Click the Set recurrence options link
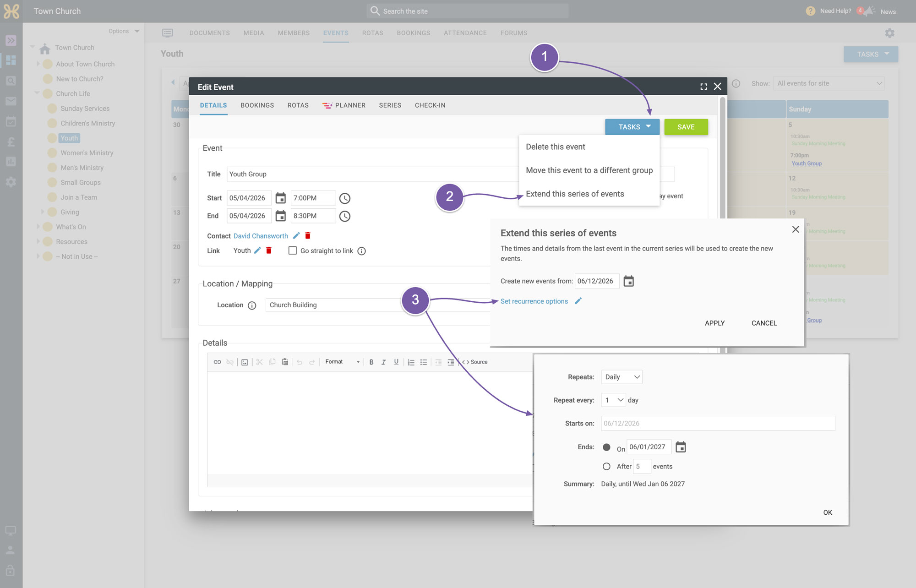Viewport: 916px width, 588px height. 534,301
